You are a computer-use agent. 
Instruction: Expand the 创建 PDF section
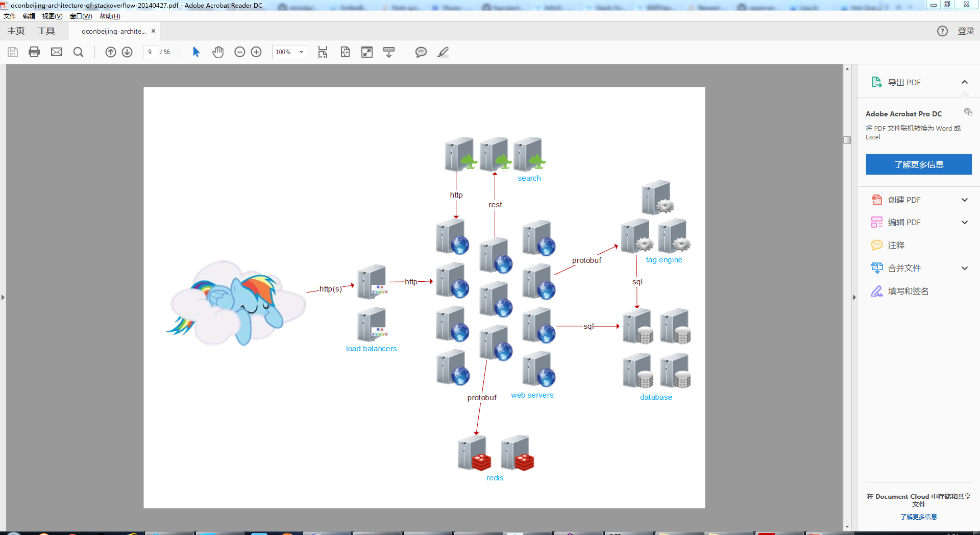[x=964, y=200]
